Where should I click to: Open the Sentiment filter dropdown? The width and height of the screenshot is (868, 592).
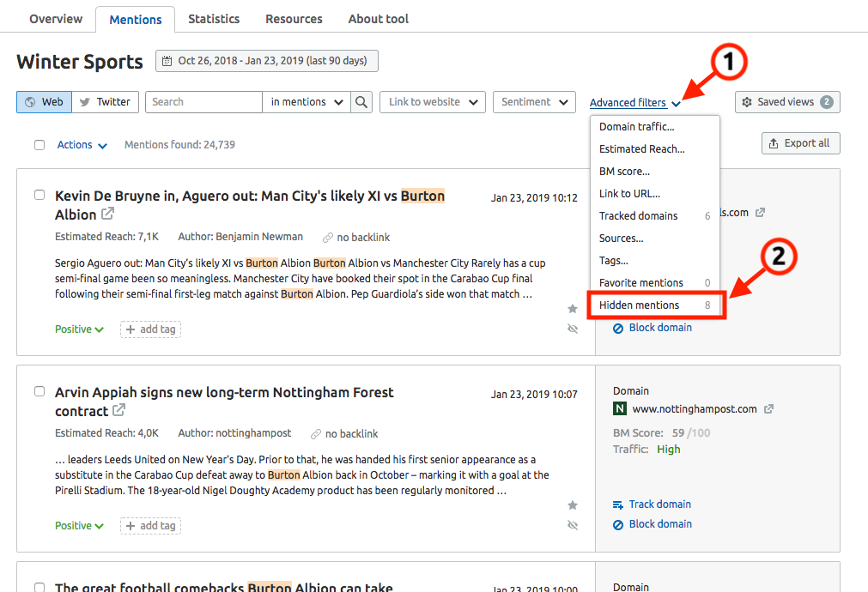535,102
